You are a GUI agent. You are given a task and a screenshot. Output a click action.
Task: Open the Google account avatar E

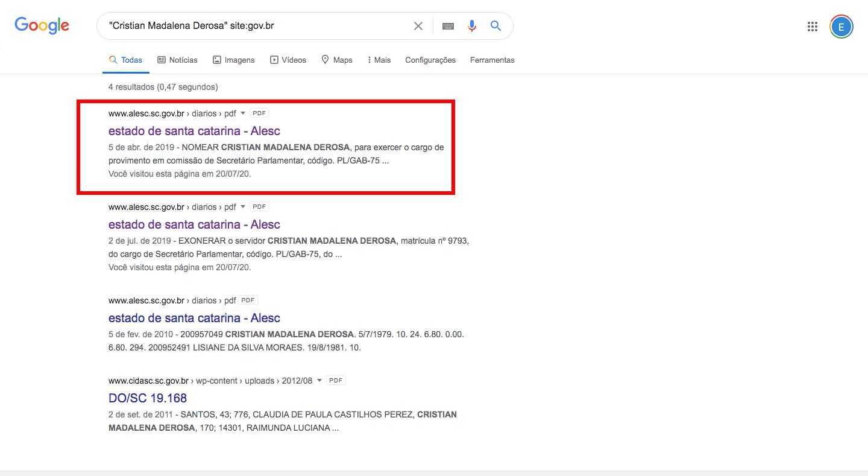(x=841, y=27)
